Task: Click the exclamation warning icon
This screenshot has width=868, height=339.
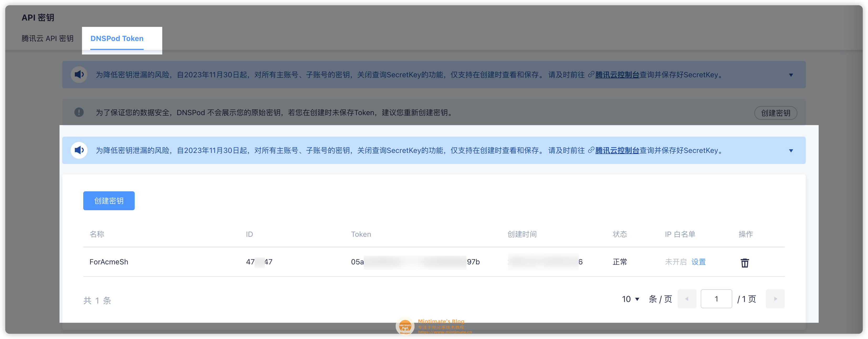Action: pyautogui.click(x=79, y=112)
